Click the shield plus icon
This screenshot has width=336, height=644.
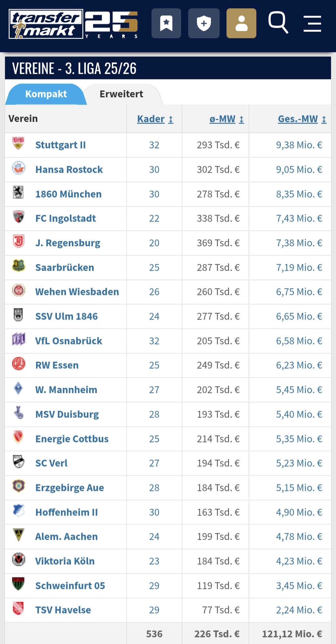[x=204, y=23]
